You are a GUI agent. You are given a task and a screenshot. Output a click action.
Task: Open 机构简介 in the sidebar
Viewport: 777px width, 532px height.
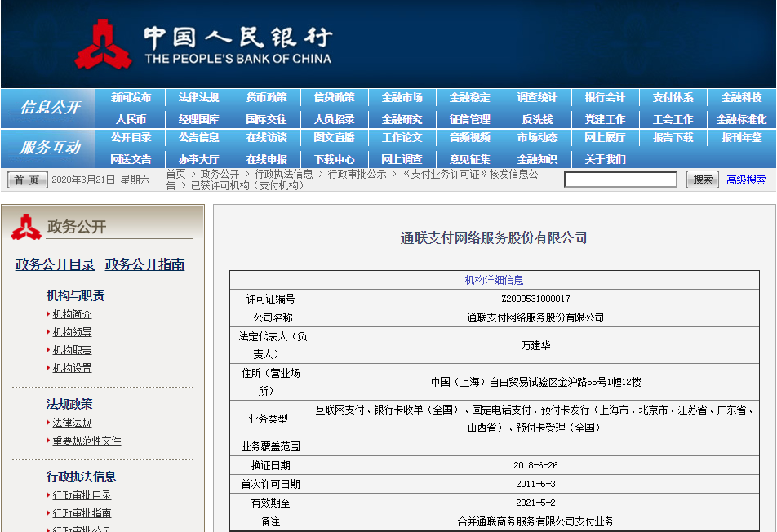pyautogui.click(x=72, y=314)
